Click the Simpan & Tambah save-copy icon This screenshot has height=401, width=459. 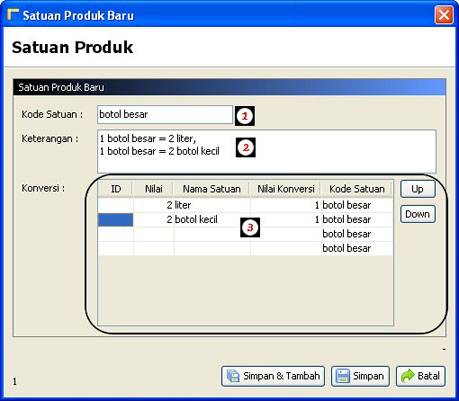click(233, 376)
